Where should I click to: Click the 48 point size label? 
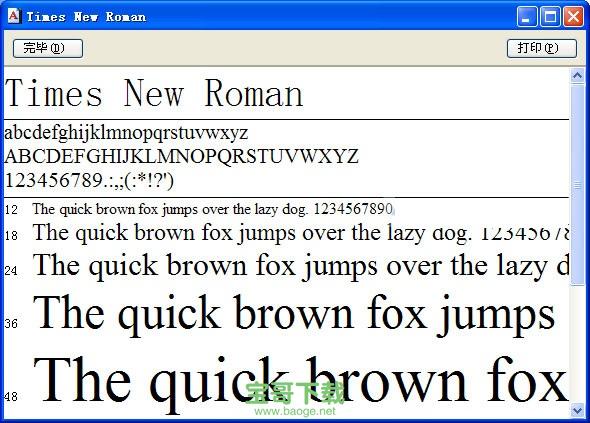pos(11,396)
